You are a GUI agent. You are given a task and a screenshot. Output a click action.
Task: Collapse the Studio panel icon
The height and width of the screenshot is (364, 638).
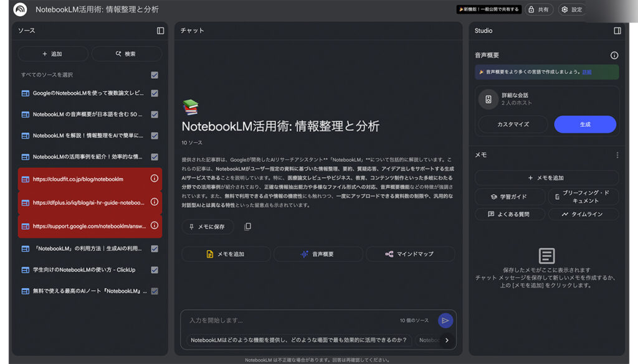coord(617,31)
